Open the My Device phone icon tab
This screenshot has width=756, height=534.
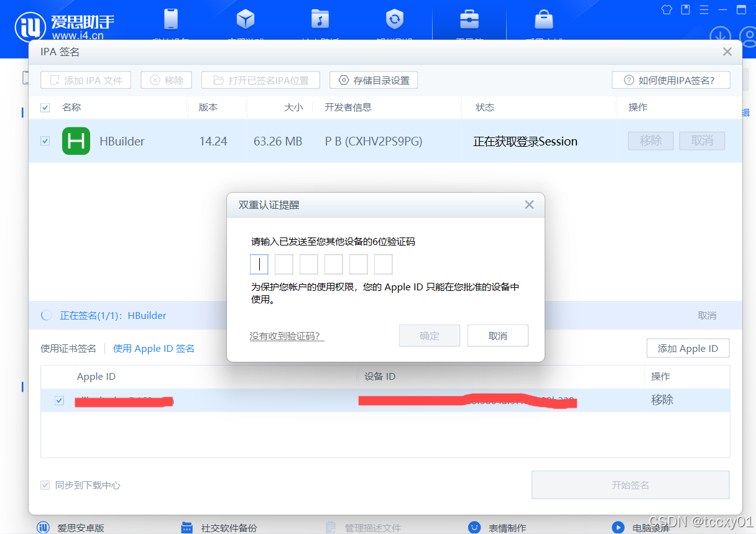(x=171, y=19)
